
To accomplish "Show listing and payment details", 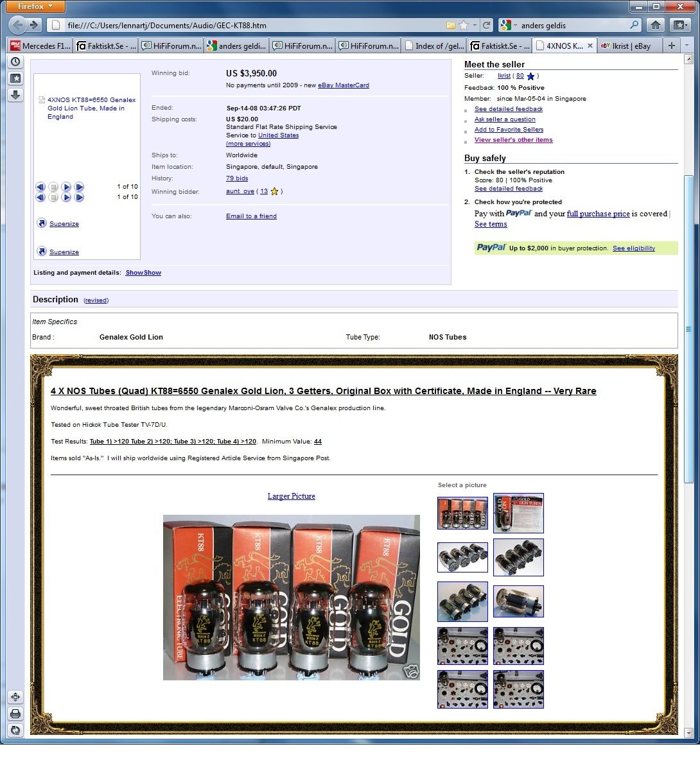I will coord(143,272).
